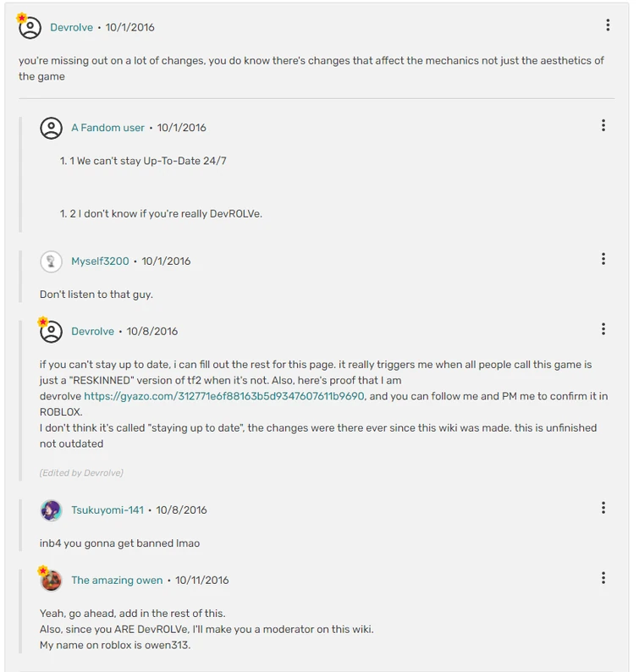
Task: Click 'The amazing owen' username link
Action: 117,581
